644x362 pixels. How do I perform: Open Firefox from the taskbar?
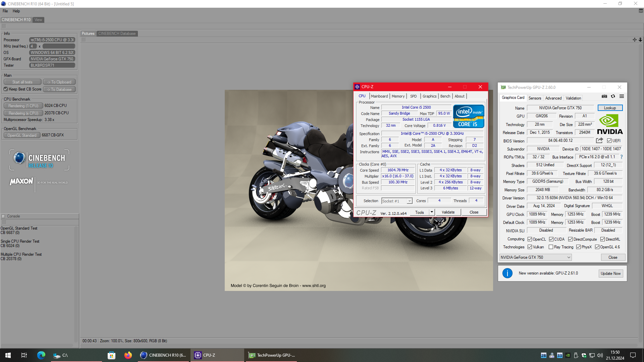[x=128, y=355]
